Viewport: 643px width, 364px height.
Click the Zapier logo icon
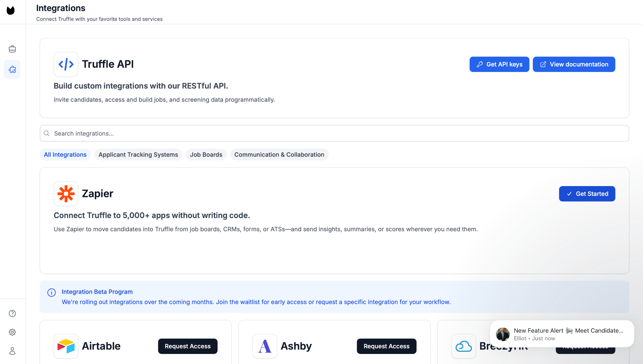[x=66, y=194]
